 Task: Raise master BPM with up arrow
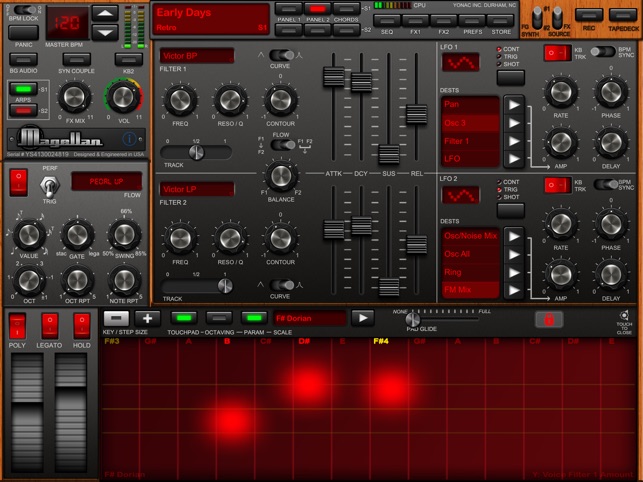[x=105, y=14]
